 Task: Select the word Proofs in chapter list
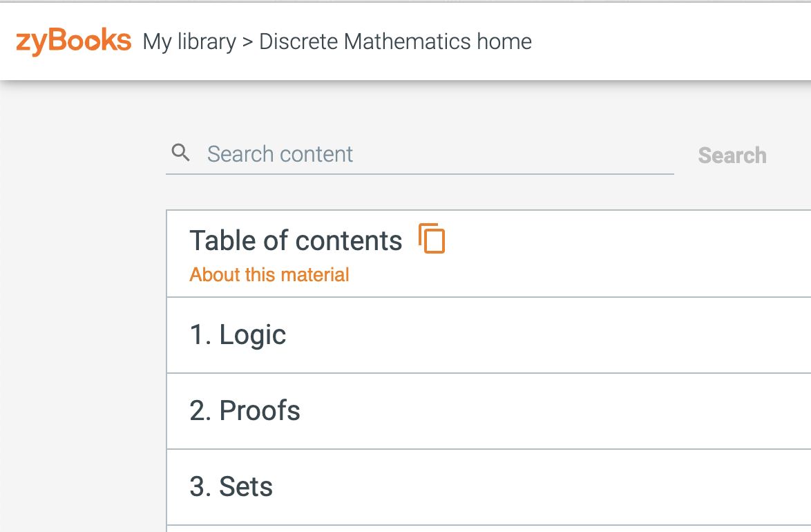(260, 411)
